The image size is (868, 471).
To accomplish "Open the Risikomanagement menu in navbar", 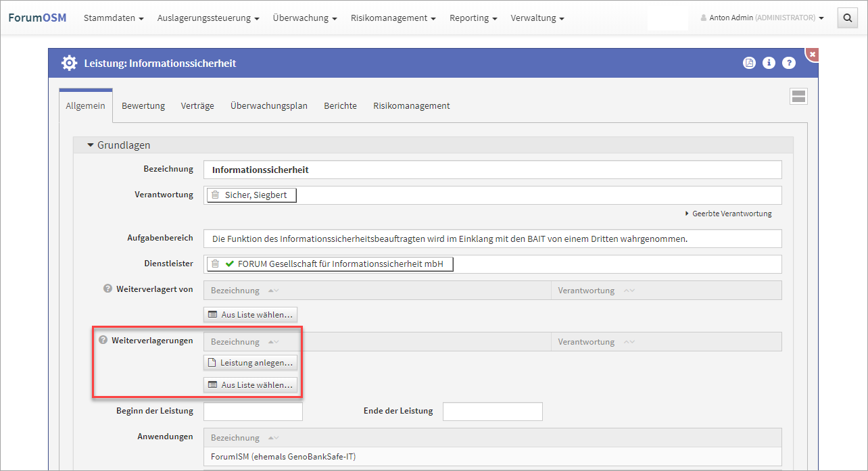I will [393, 18].
